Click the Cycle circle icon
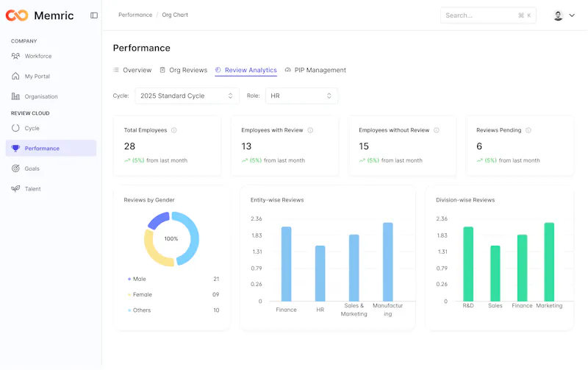The width and height of the screenshot is (588, 370). click(15, 128)
